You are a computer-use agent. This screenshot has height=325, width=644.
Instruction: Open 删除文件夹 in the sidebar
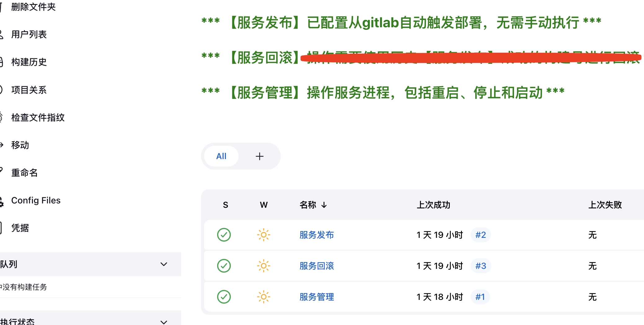tap(33, 7)
